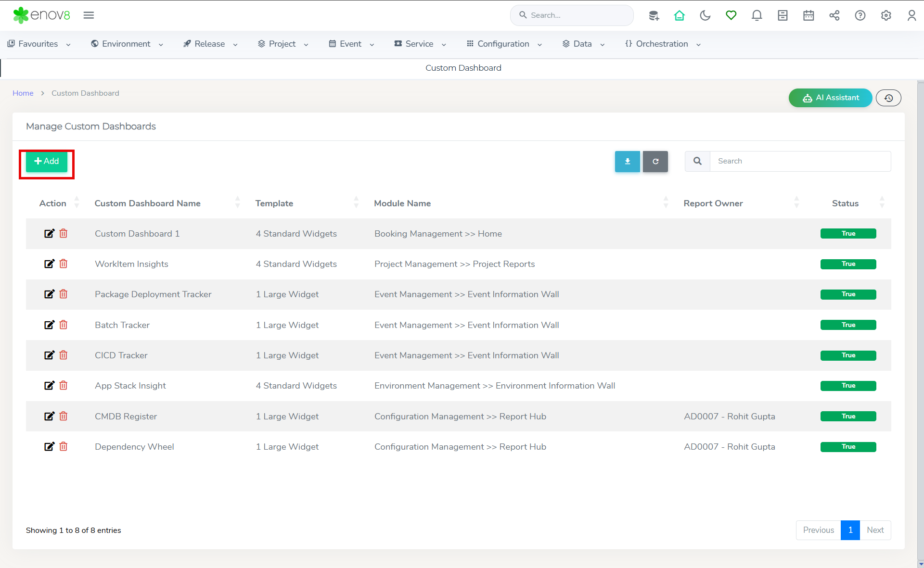924x568 pixels.
Task: Click the refresh table icon button
Action: (x=655, y=161)
